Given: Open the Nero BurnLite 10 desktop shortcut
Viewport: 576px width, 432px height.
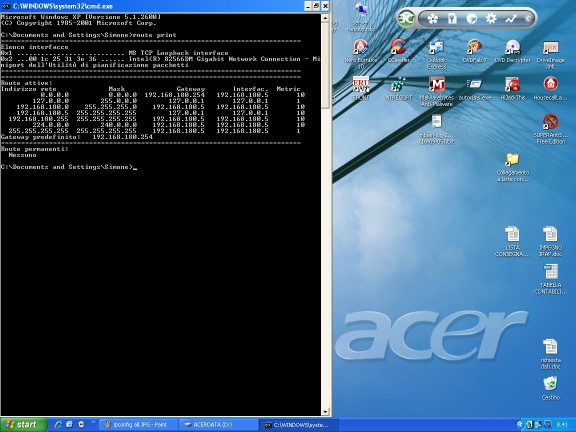Looking at the screenshot, I should 361,54.
